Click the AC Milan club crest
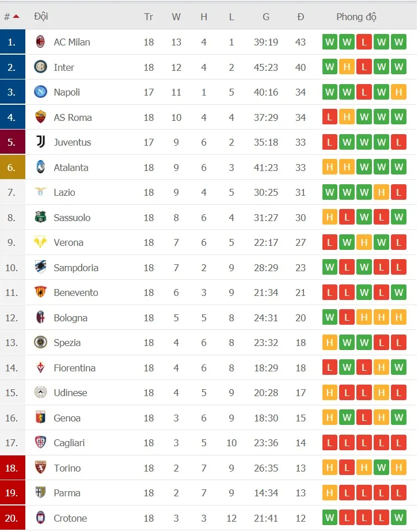 40,41
